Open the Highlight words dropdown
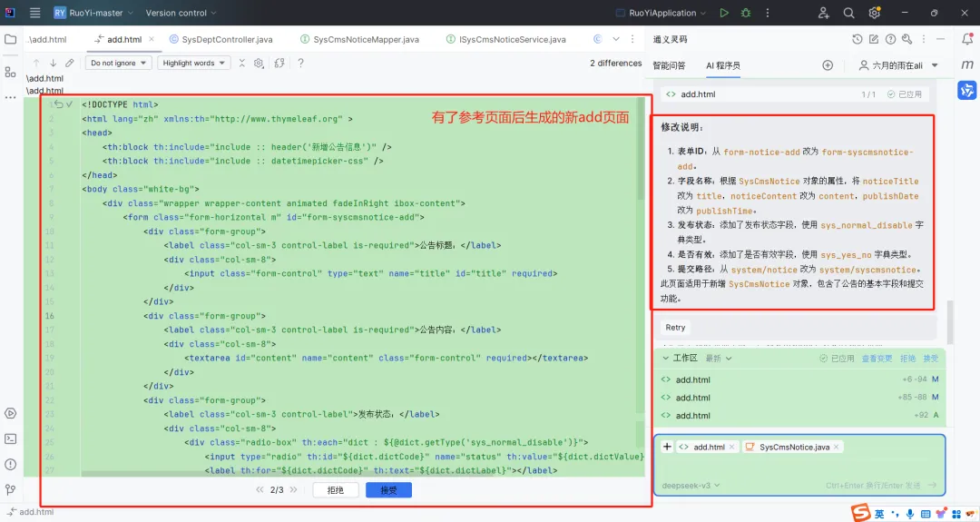Image resolution: width=980 pixels, height=522 pixels. (x=194, y=64)
